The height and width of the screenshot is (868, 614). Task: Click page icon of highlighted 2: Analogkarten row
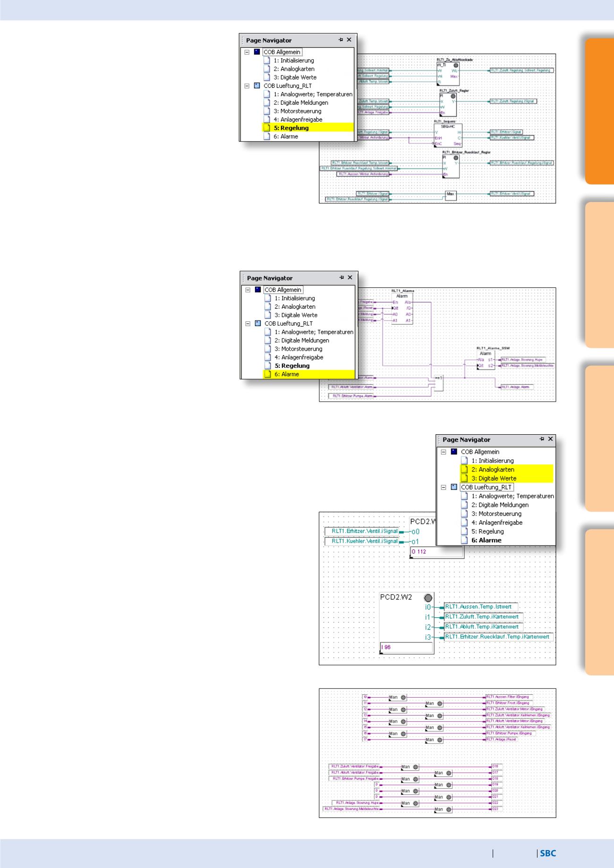(465, 470)
